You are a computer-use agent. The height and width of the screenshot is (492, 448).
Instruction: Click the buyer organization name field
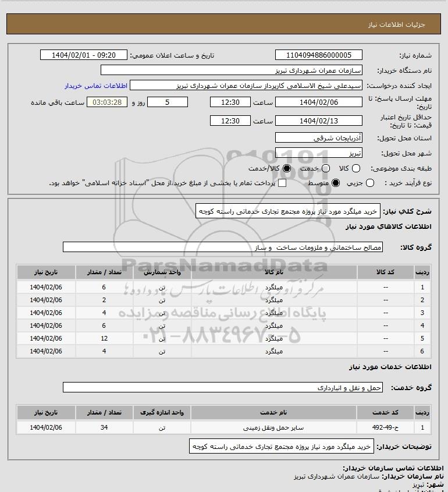232,70
